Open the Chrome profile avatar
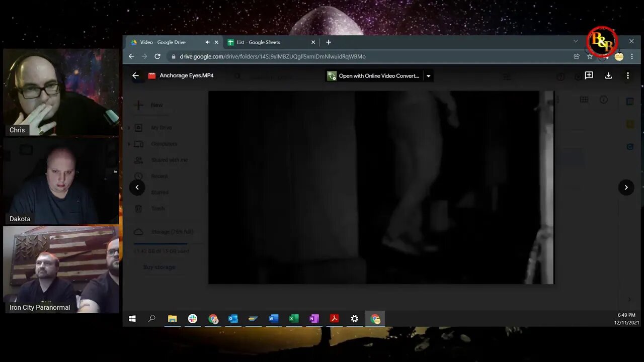 pyautogui.click(x=619, y=56)
